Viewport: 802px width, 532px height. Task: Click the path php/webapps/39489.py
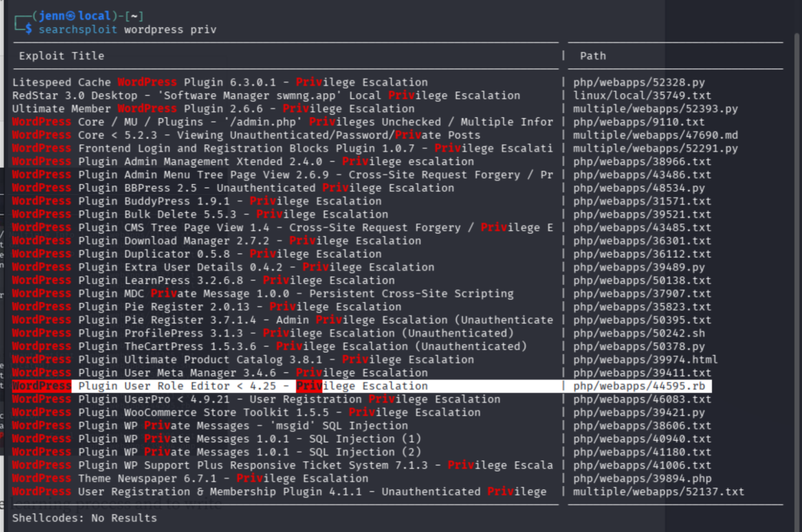click(639, 267)
